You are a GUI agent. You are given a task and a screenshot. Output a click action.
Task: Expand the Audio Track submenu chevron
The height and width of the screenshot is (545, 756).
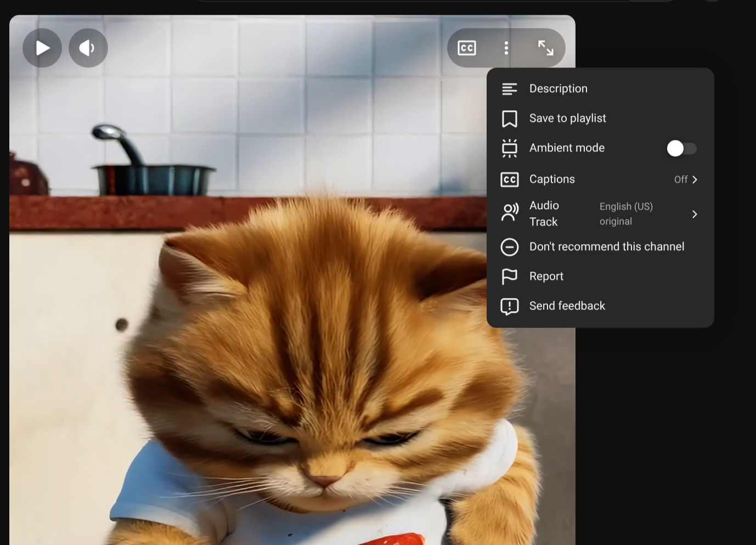pos(695,214)
